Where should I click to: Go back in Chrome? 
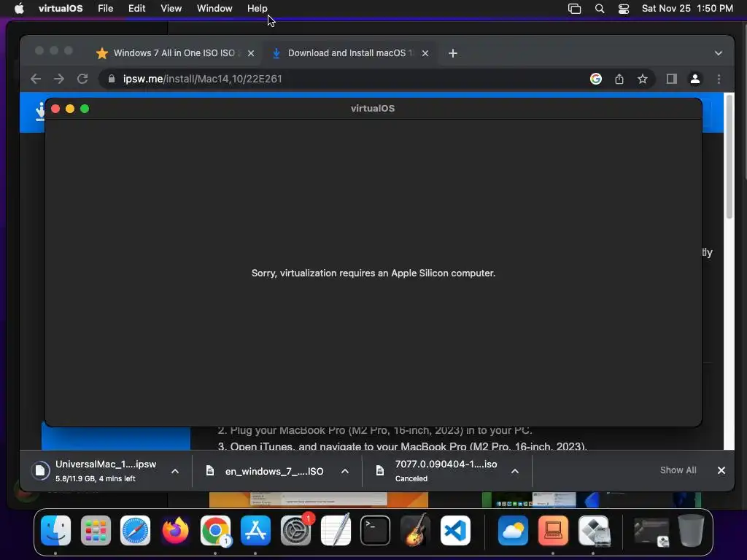coord(36,79)
